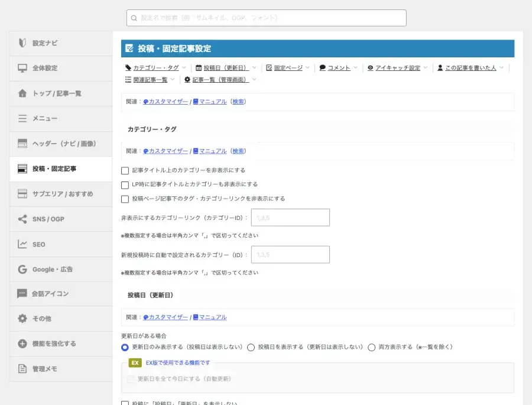
Task: Click the speech bubble icon for 会話アイコン
Action: [22, 294]
